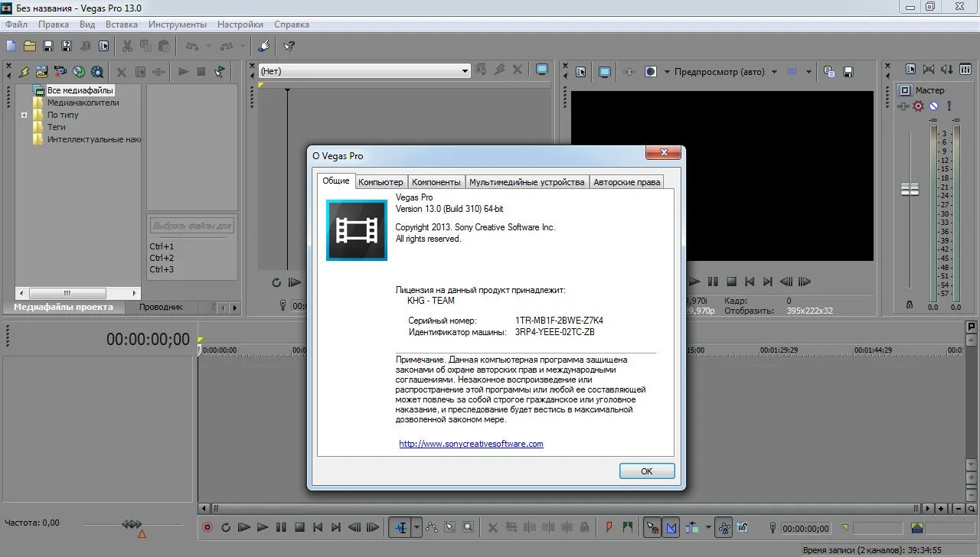Click the dim output speaker icon
This screenshot has height=557, width=980.
947,69
